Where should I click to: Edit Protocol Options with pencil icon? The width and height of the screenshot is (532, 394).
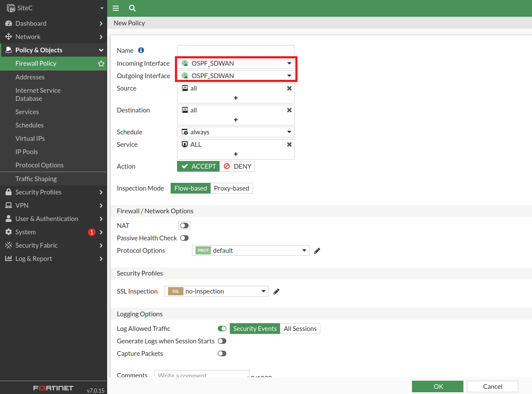(317, 251)
